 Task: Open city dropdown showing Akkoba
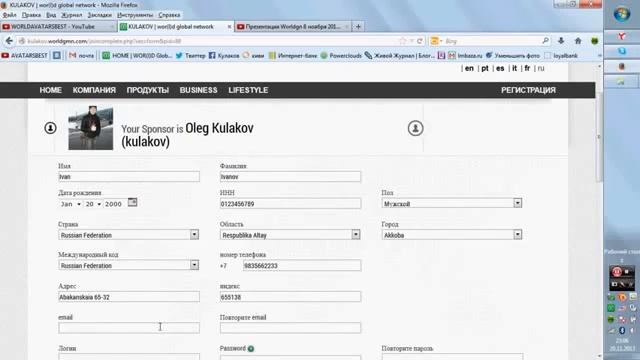(452, 235)
